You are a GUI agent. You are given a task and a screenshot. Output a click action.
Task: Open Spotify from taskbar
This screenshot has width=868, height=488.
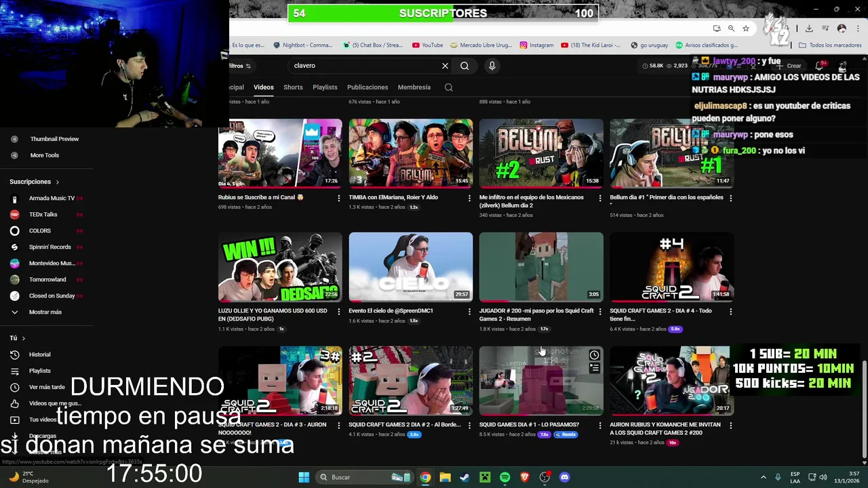tap(505, 477)
